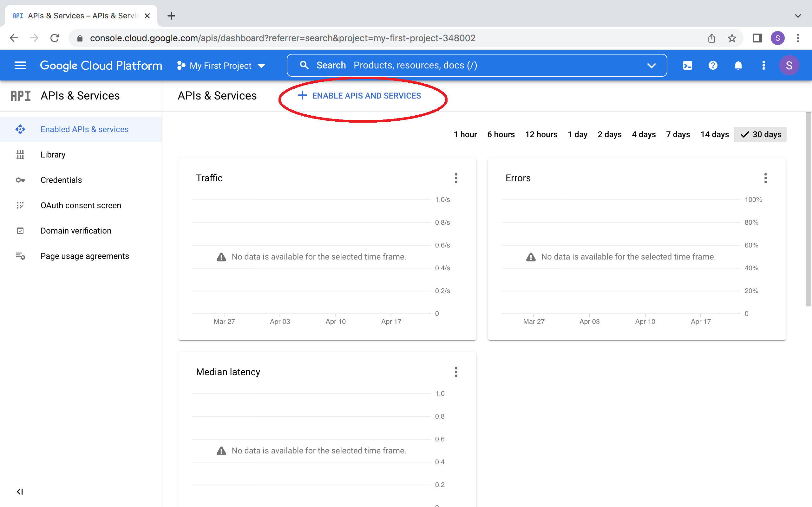The width and height of the screenshot is (812, 507).
Task: Open the hamburger navigation menu
Action: (x=20, y=65)
